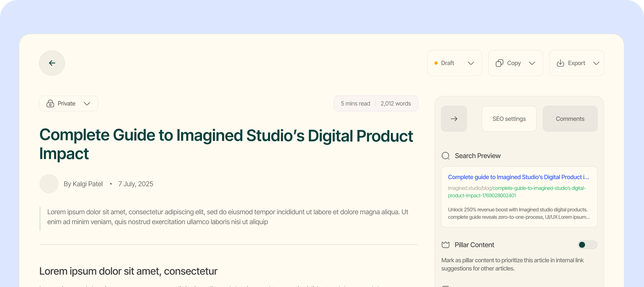Click the lock icon beside Private
The height and width of the screenshot is (287, 644).
tap(50, 104)
